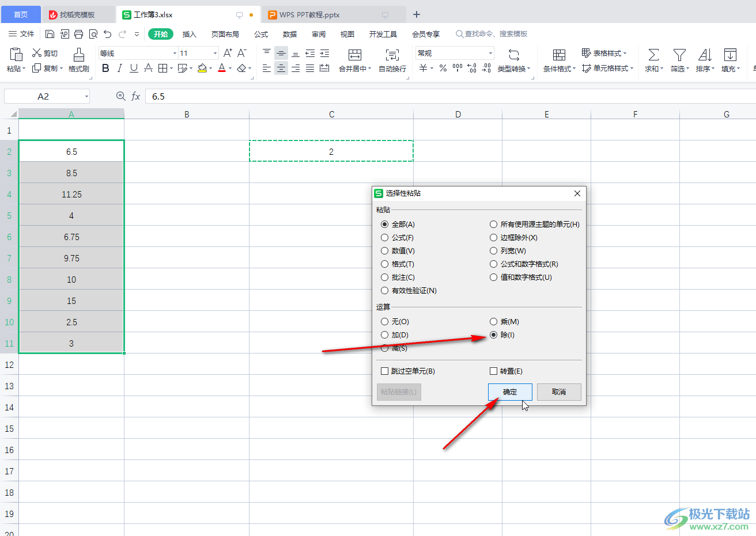756x536 pixels.
Task: Toggle Bold formatting
Action: click(105, 69)
